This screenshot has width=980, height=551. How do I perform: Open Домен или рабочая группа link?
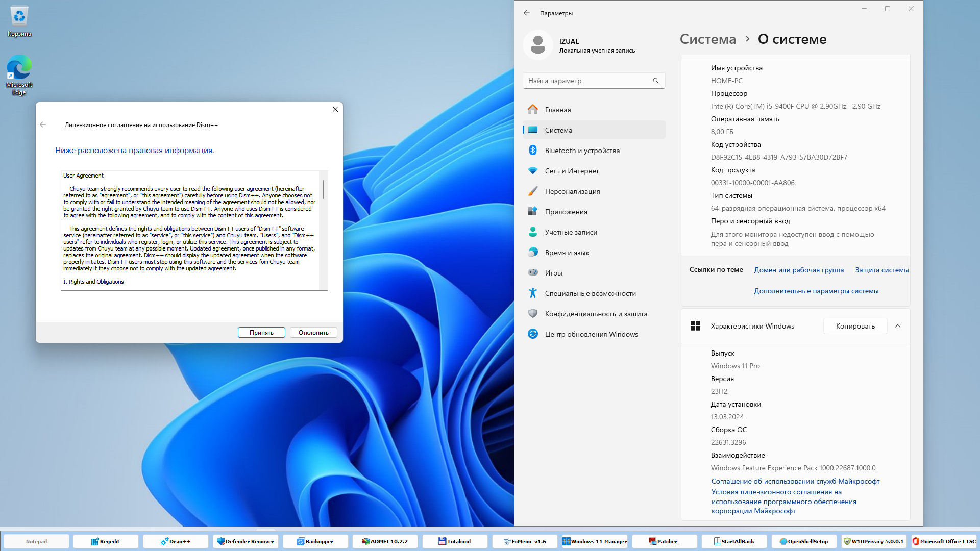tap(799, 270)
